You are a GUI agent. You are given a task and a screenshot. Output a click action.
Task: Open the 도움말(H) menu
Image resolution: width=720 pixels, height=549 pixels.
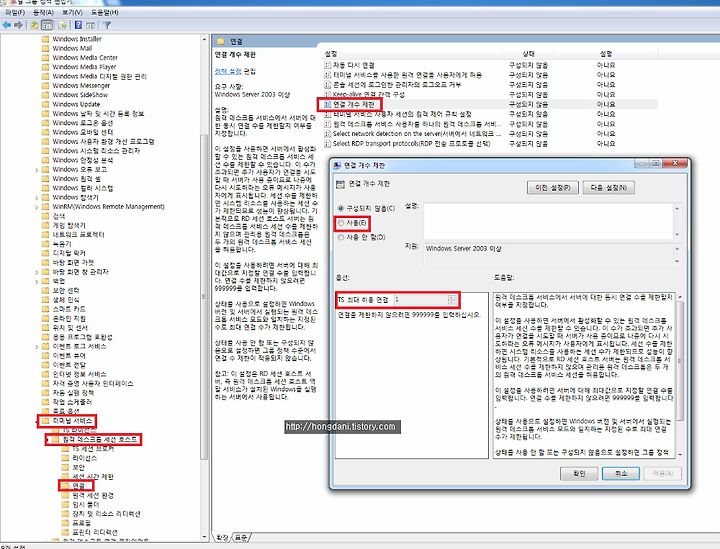click(x=104, y=12)
